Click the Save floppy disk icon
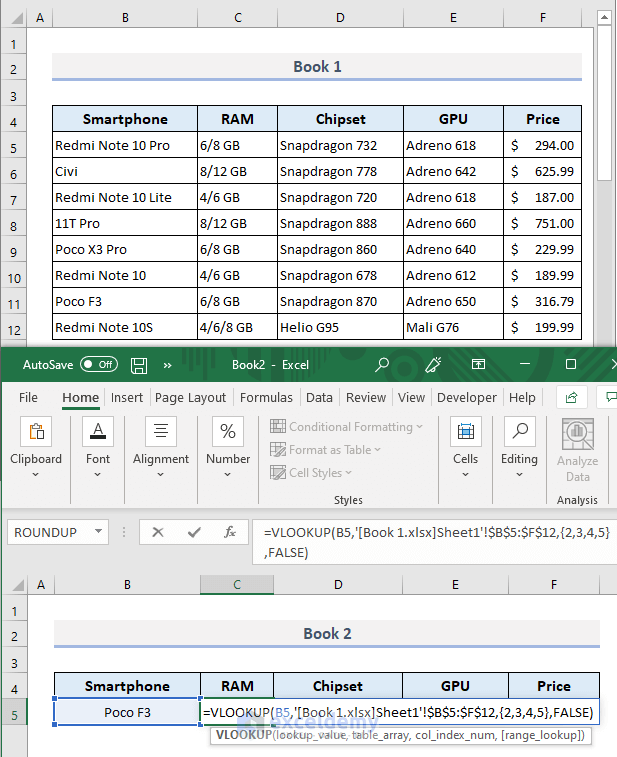 [x=140, y=365]
